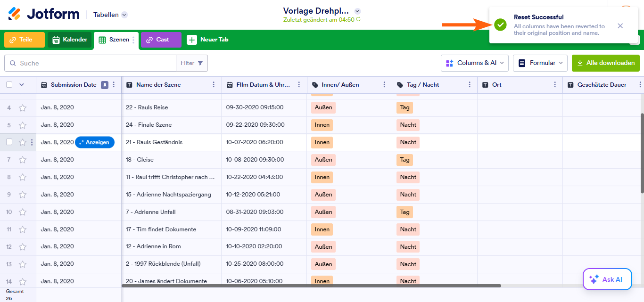Open three-dot menu of Tag / Nacht column
644x302 pixels.
click(x=469, y=85)
